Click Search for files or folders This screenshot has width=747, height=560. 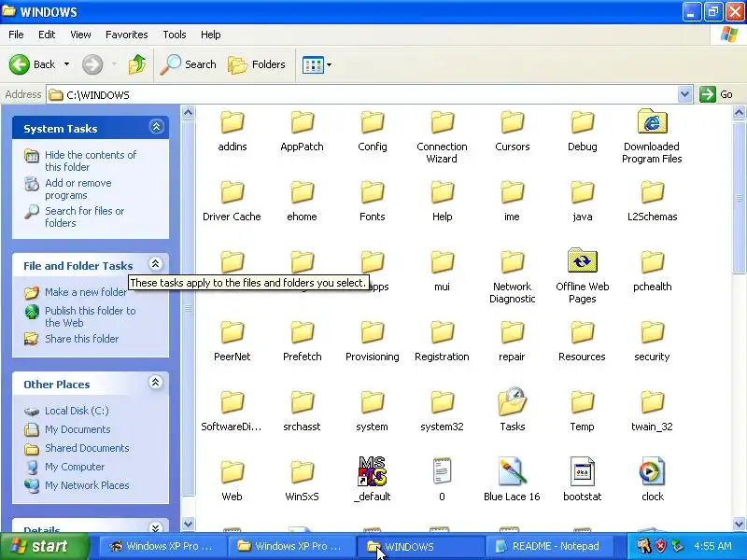[84, 217]
